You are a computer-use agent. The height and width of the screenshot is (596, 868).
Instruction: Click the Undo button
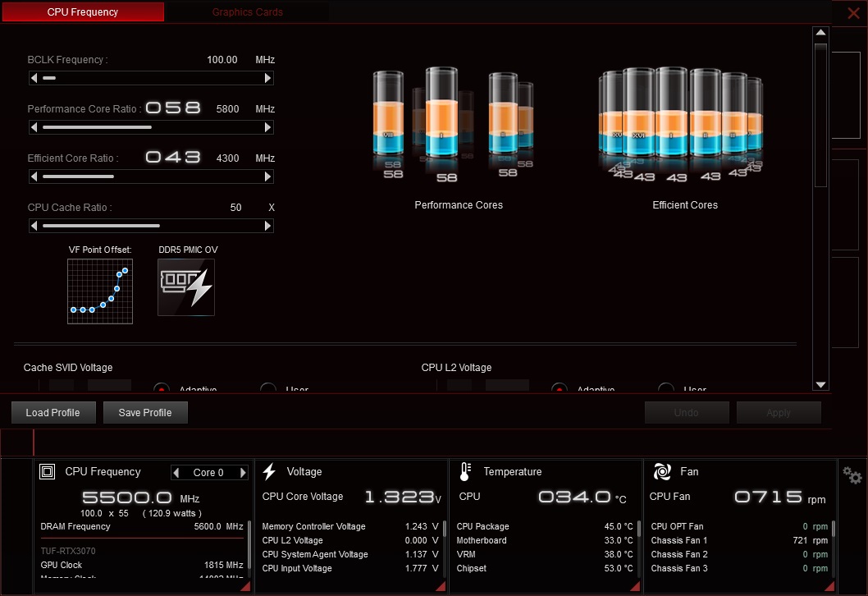(687, 413)
